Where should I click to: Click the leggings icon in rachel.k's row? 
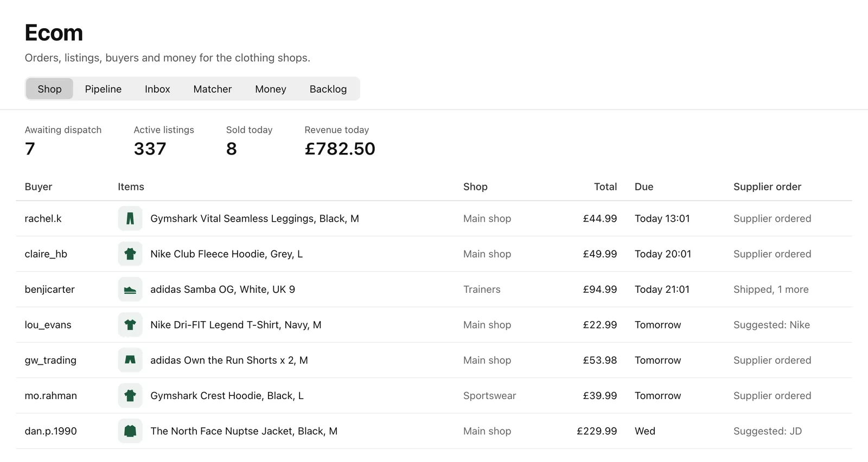pos(130,219)
